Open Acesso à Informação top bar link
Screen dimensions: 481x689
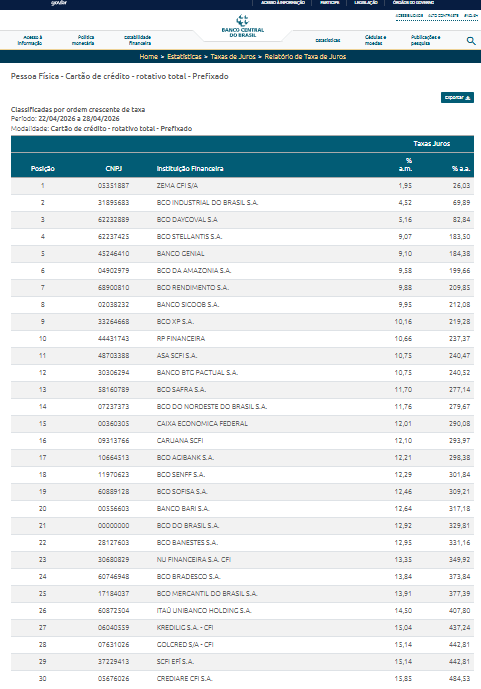point(282,3)
